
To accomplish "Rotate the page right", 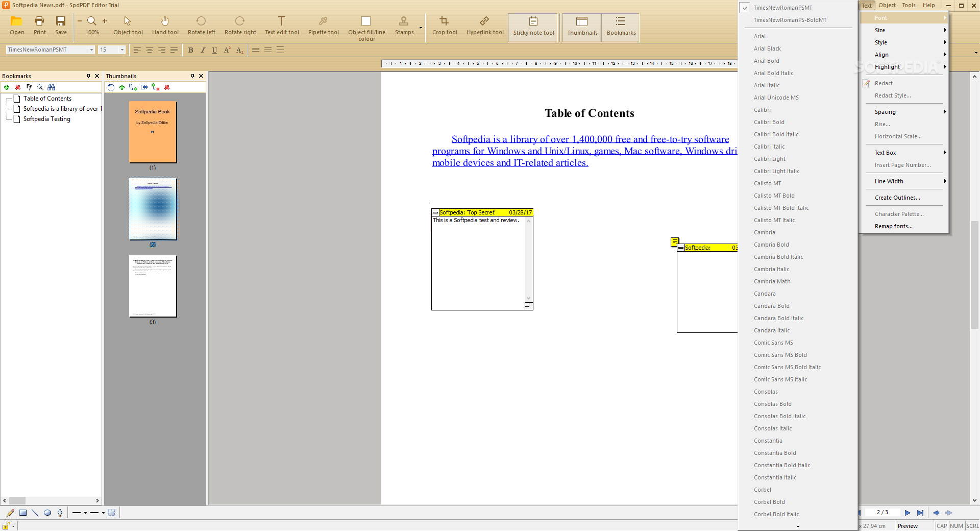I will (240, 26).
